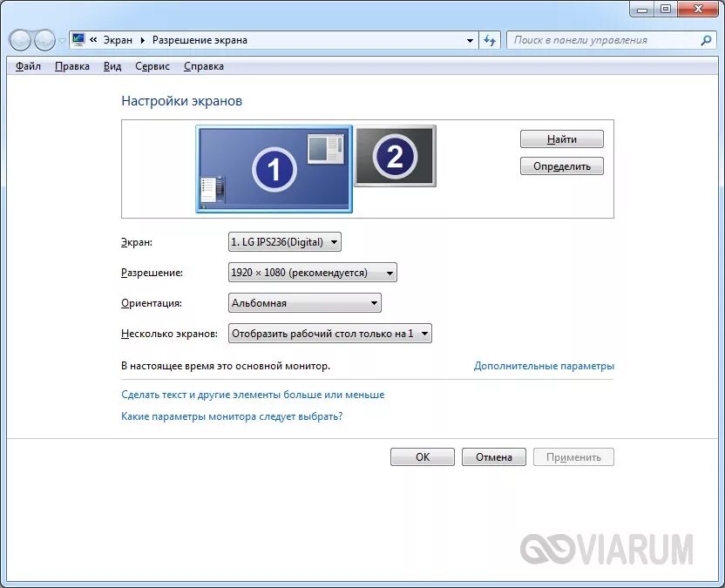The height and width of the screenshot is (588, 725).
Task: Close the screen resolution window
Action: click(699, 9)
